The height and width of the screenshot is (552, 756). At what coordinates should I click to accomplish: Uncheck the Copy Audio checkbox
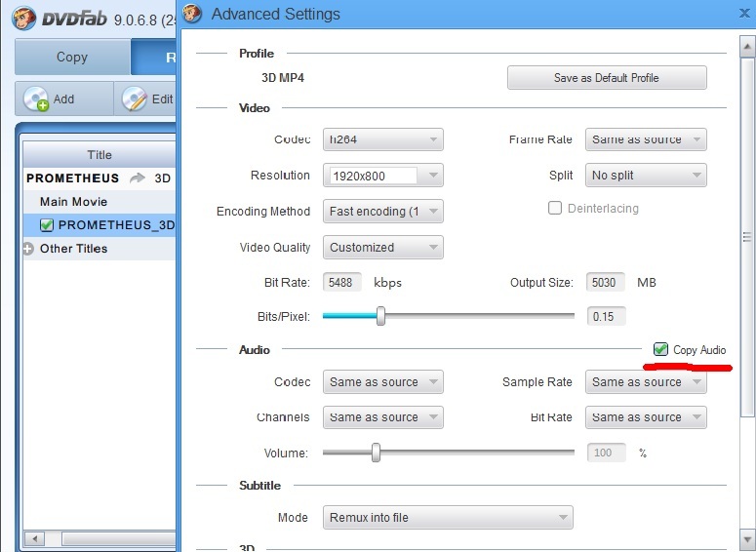click(x=660, y=349)
